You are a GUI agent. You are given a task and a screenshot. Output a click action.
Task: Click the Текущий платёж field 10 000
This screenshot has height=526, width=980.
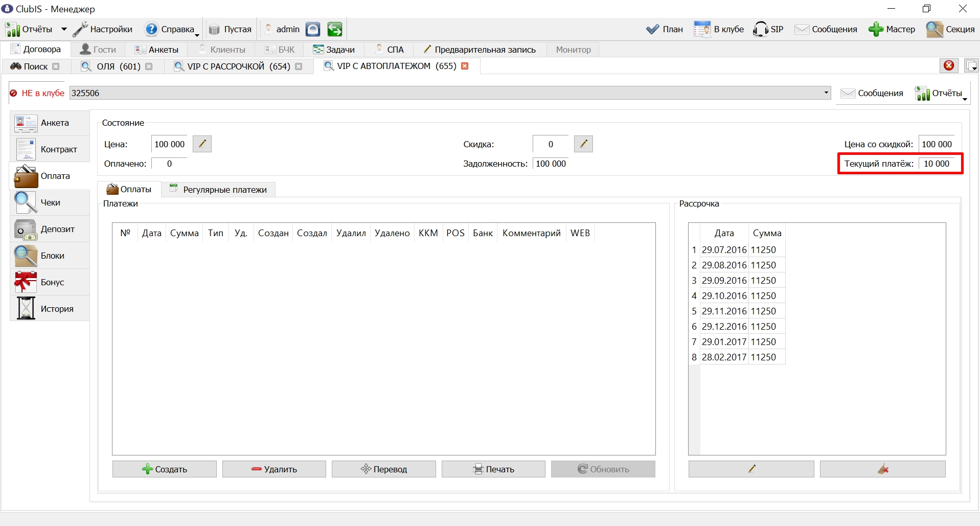pos(937,164)
